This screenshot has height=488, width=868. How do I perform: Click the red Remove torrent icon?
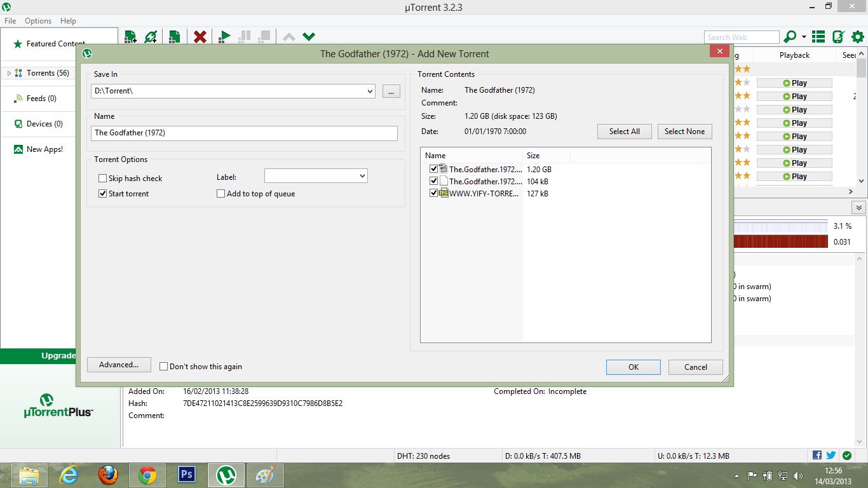200,37
